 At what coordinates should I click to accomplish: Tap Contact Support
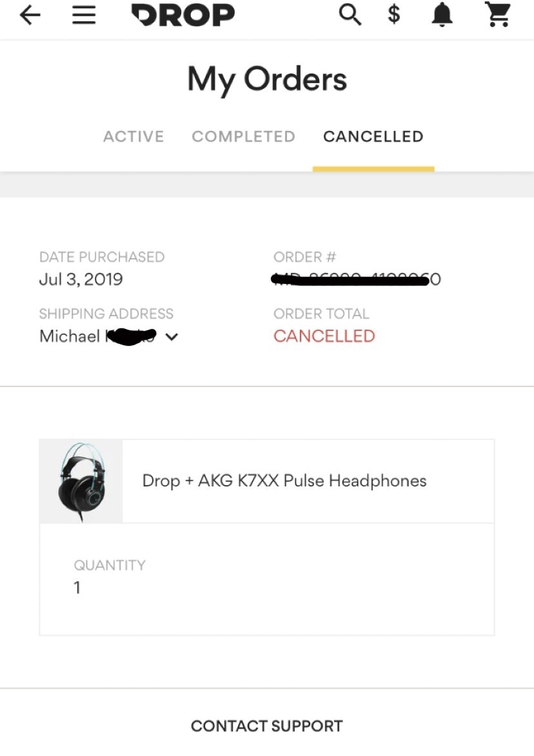[266, 726]
